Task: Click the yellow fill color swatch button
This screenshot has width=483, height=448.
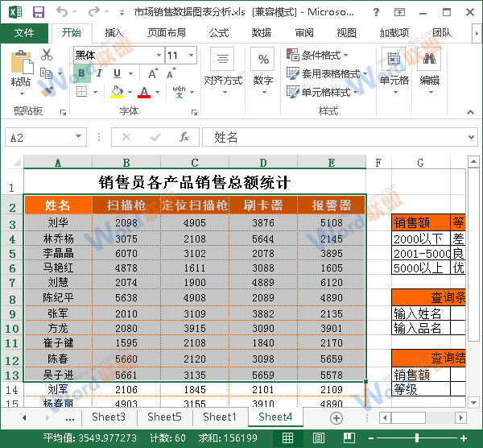Action: coord(117,92)
